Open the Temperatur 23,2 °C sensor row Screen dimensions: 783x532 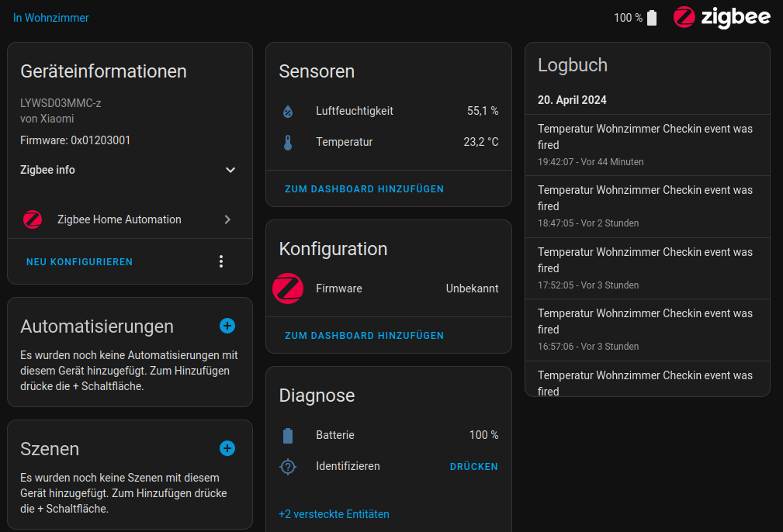388,143
